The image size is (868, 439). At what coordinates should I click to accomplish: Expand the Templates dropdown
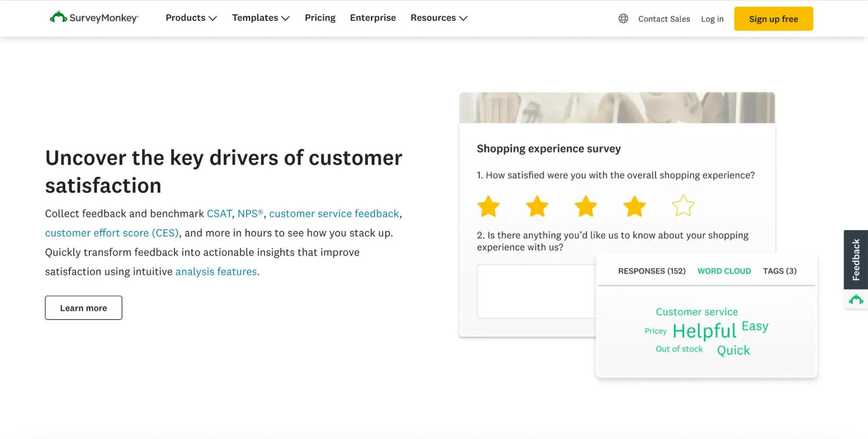point(261,18)
